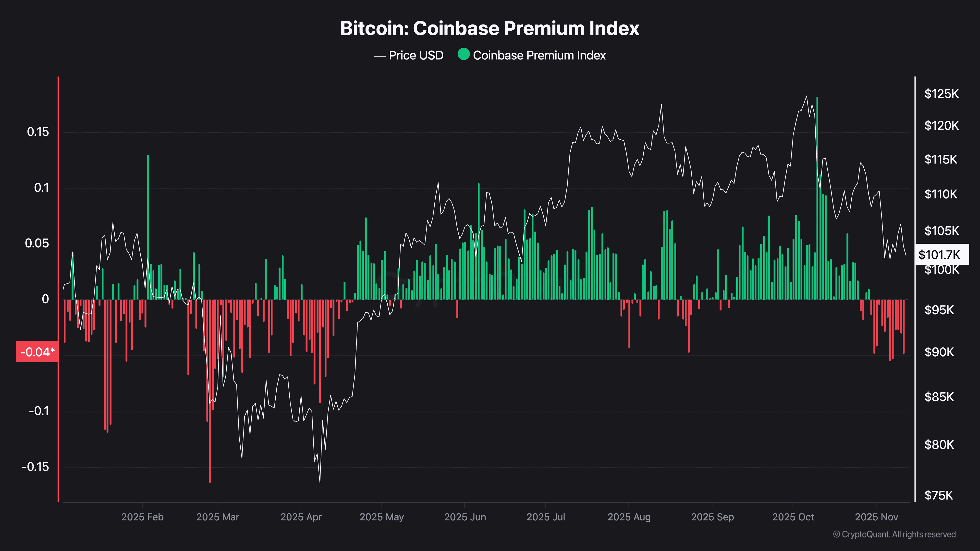Click the $75K right axis label
Screen dimensions: 980x551
939,495
